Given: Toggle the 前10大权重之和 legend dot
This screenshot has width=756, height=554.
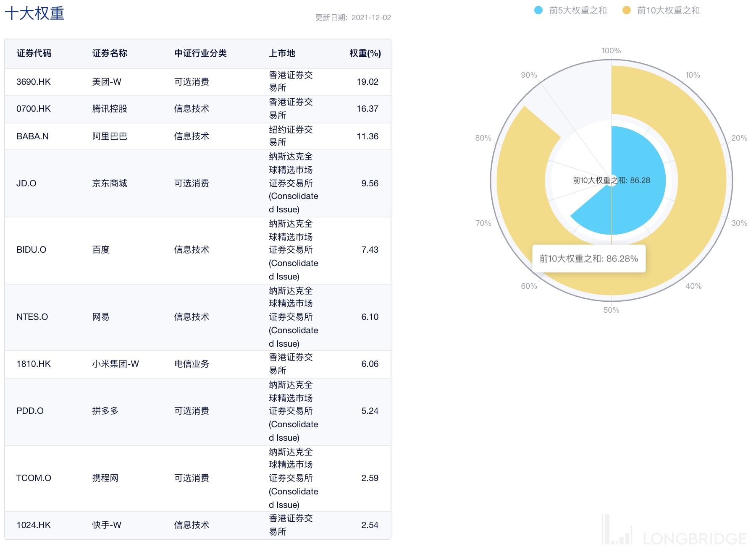Looking at the screenshot, I should (x=626, y=10).
